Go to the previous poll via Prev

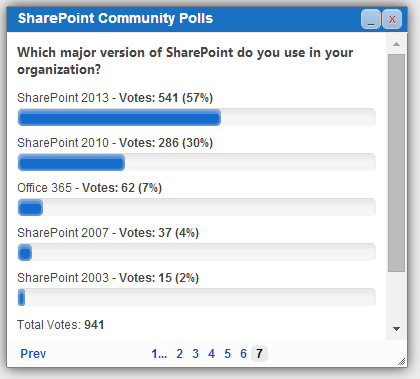pyautogui.click(x=33, y=354)
